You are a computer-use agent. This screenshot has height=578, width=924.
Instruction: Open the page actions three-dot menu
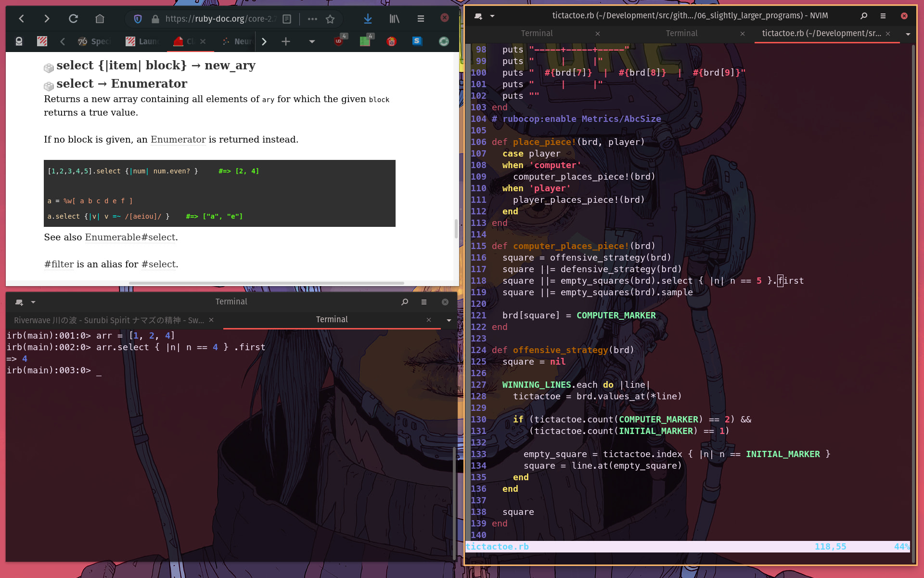pos(312,19)
